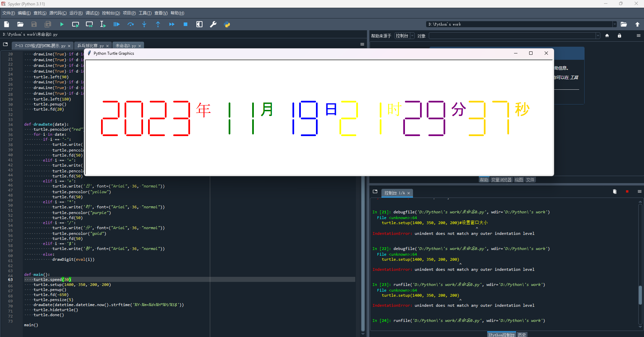
Task: Open the 文件 menu
Action: [9, 13]
